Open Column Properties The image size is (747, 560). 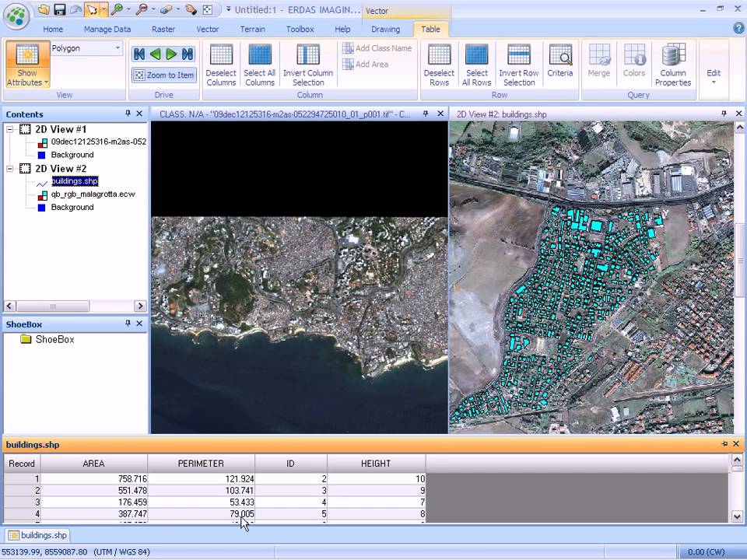673,65
